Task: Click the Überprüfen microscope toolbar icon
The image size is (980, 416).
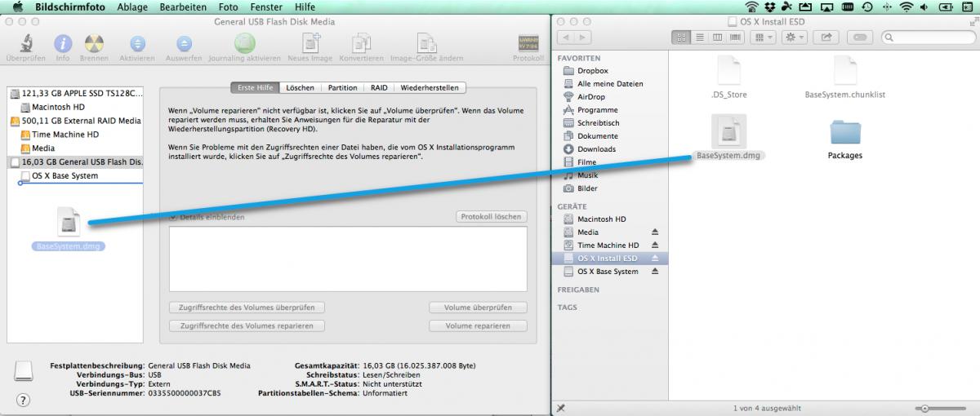Action: (x=25, y=42)
